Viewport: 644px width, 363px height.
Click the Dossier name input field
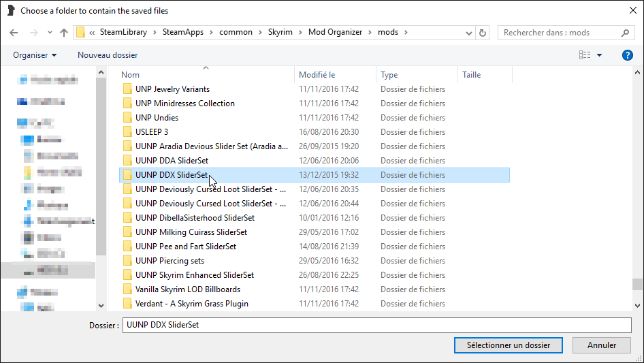[x=376, y=325]
